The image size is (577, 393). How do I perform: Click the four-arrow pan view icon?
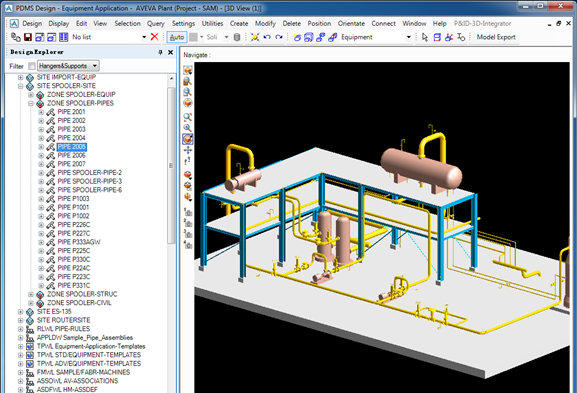[188, 150]
